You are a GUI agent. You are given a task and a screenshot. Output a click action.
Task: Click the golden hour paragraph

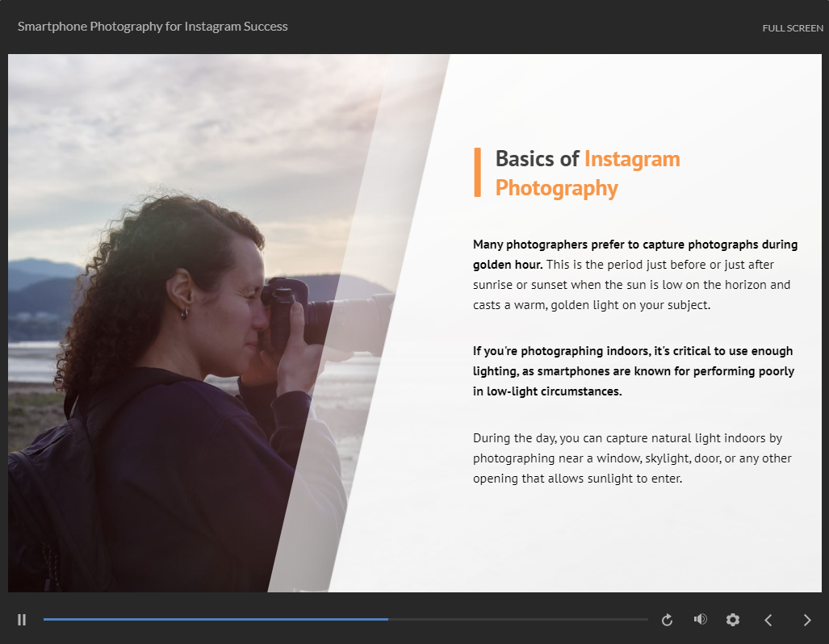[634, 274]
